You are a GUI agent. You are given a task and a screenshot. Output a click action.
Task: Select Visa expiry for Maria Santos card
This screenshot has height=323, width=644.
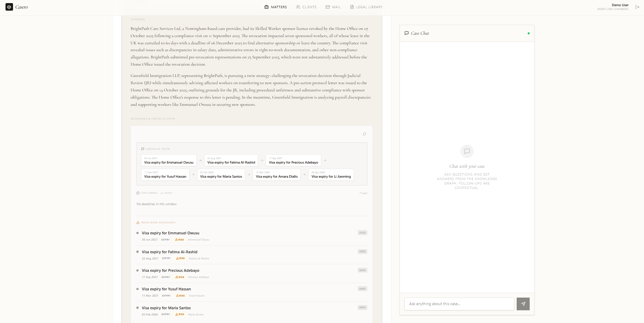221,175
